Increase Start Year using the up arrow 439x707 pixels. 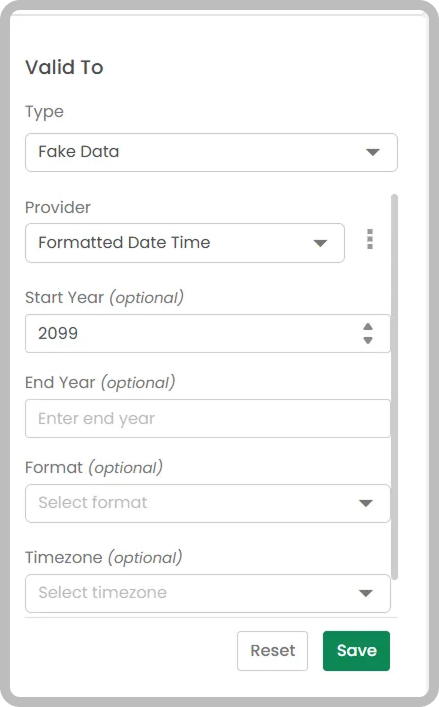tap(368, 327)
